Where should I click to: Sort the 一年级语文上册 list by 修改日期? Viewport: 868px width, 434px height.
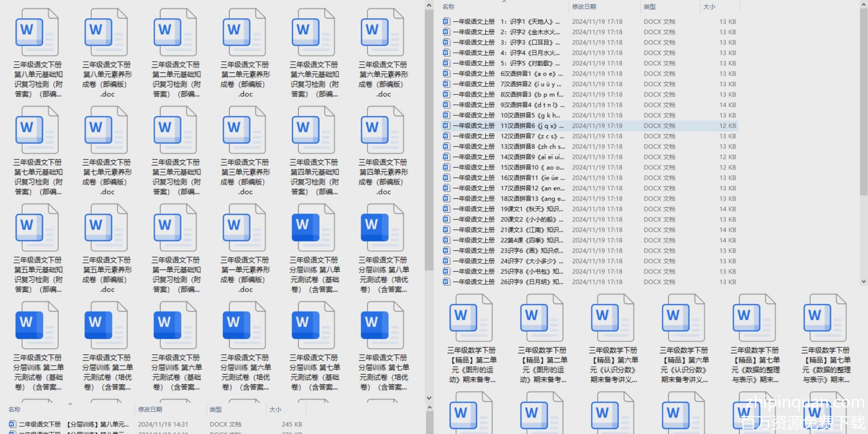(x=584, y=7)
